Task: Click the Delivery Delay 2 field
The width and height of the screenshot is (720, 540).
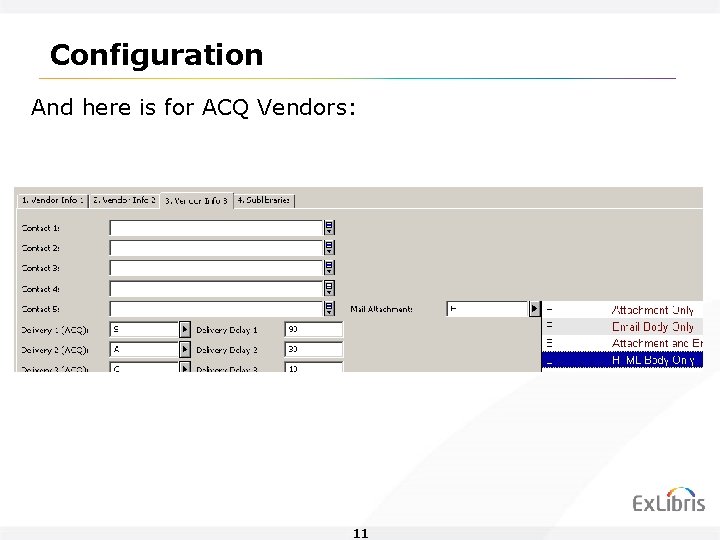Action: coord(314,349)
